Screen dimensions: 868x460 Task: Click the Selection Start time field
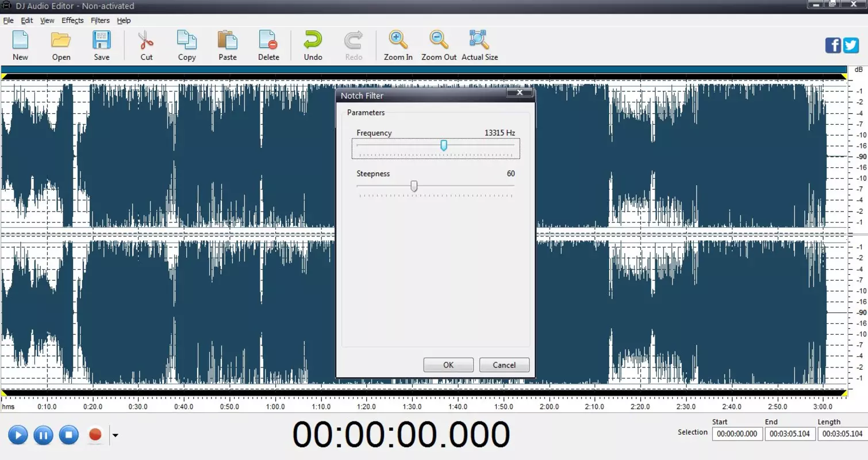pos(738,434)
